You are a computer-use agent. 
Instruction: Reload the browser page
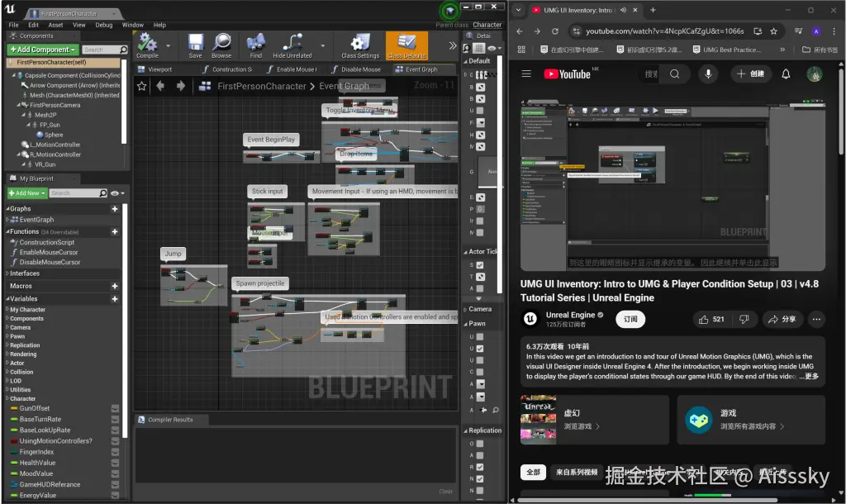click(x=554, y=31)
